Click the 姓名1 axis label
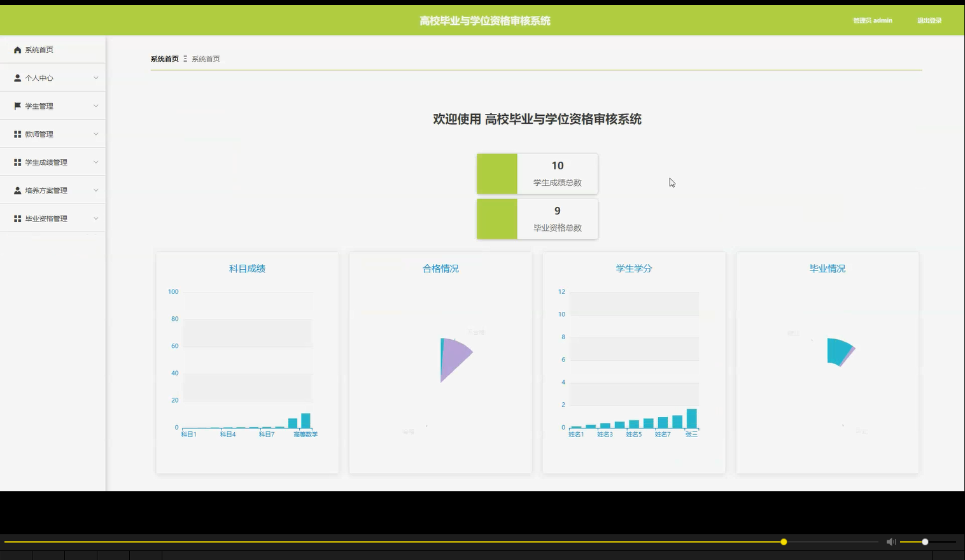Image resolution: width=965 pixels, height=560 pixels. pyautogui.click(x=576, y=434)
